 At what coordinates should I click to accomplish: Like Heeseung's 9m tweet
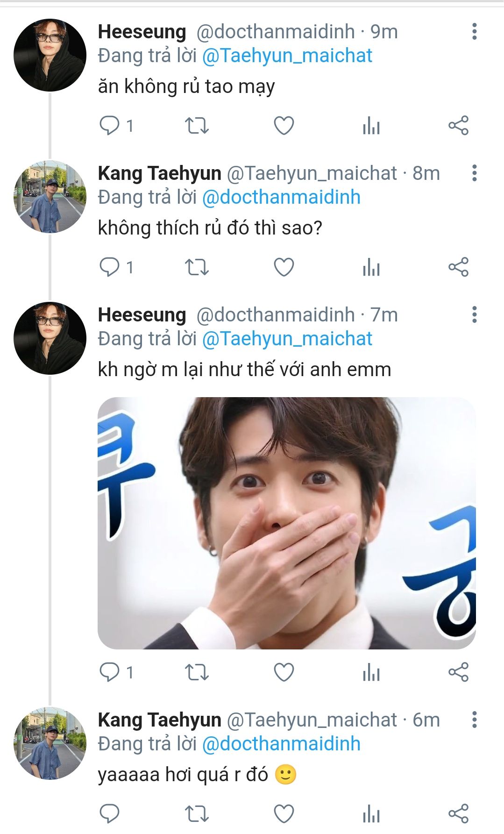[x=284, y=126]
